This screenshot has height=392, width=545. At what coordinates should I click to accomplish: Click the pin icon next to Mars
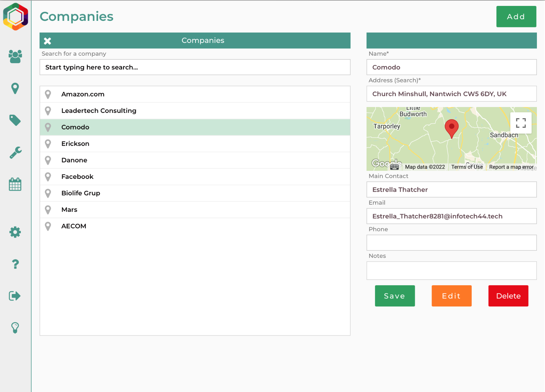48,210
